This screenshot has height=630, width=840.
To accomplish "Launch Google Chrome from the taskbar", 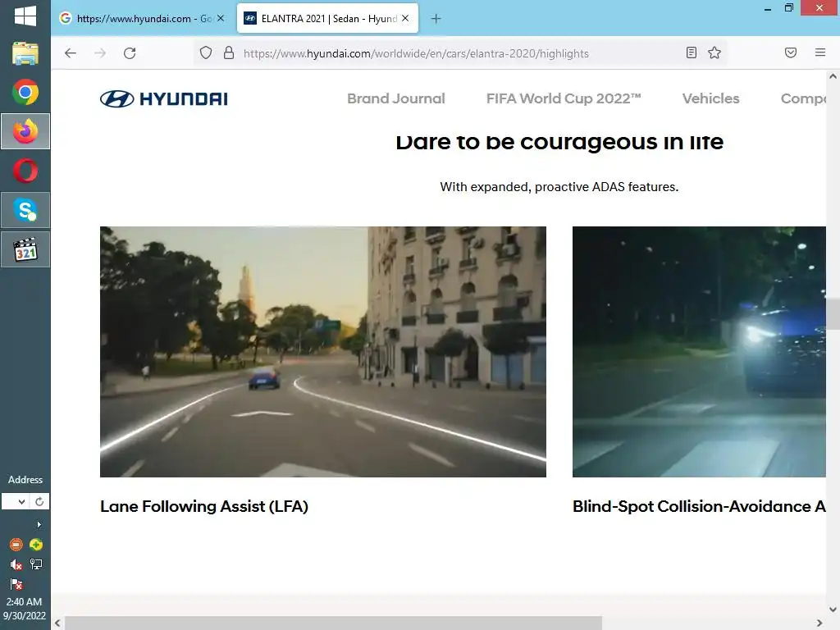I will [x=25, y=92].
